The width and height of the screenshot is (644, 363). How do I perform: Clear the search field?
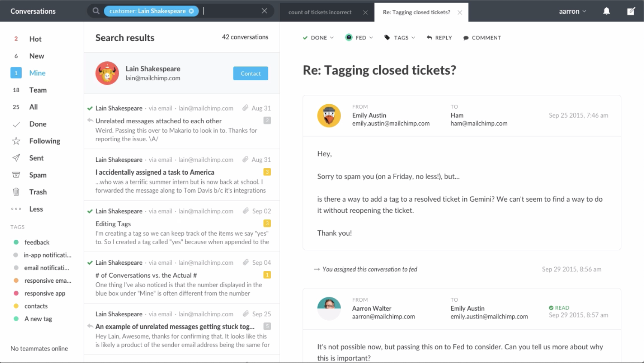[x=264, y=11]
